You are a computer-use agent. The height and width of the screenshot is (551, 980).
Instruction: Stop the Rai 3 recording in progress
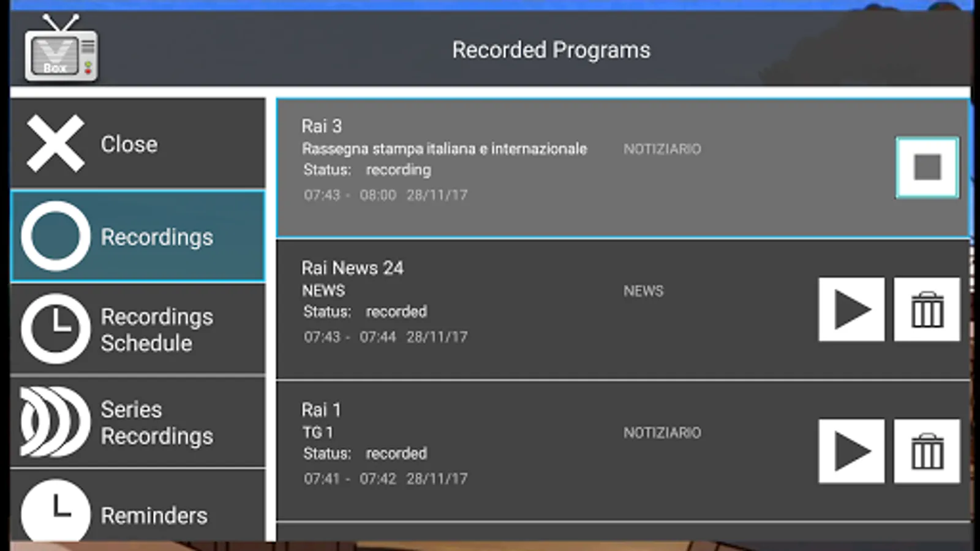click(x=927, y=167)
